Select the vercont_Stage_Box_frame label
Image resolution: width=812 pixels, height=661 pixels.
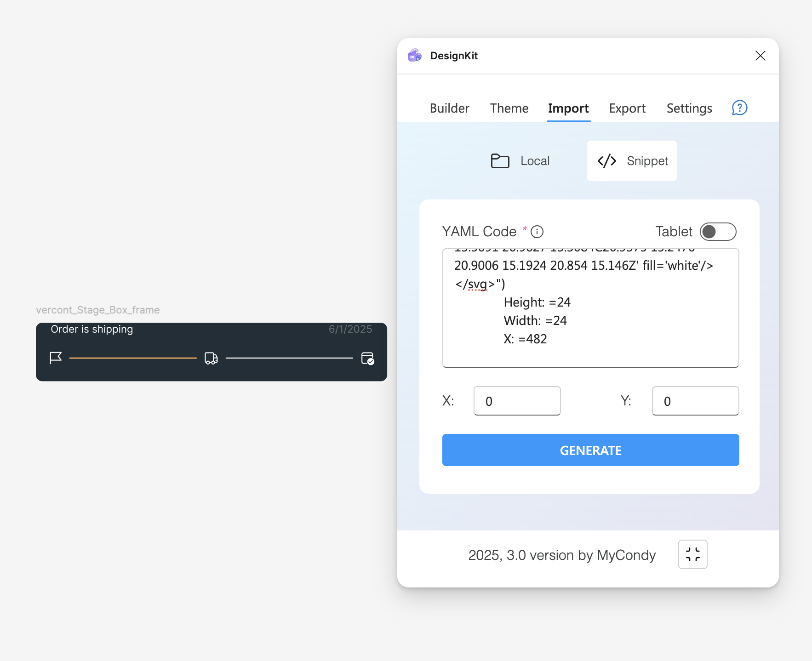(x=98, y=310)
